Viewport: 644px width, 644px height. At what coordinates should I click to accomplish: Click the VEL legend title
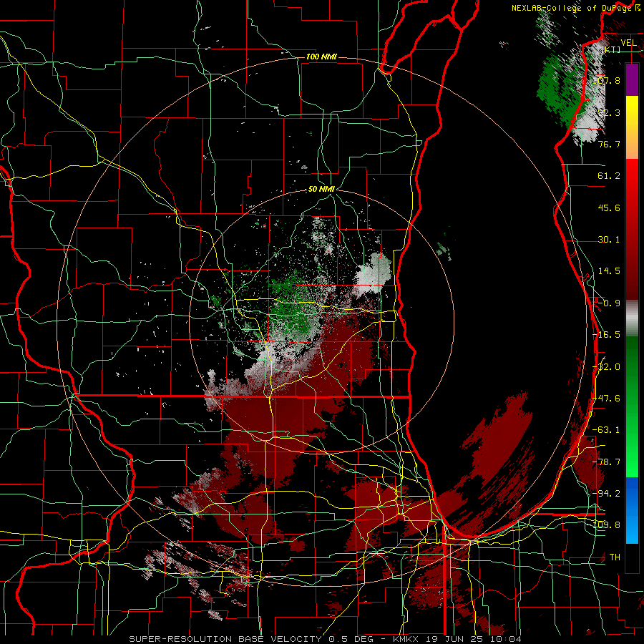click(629, 43)
